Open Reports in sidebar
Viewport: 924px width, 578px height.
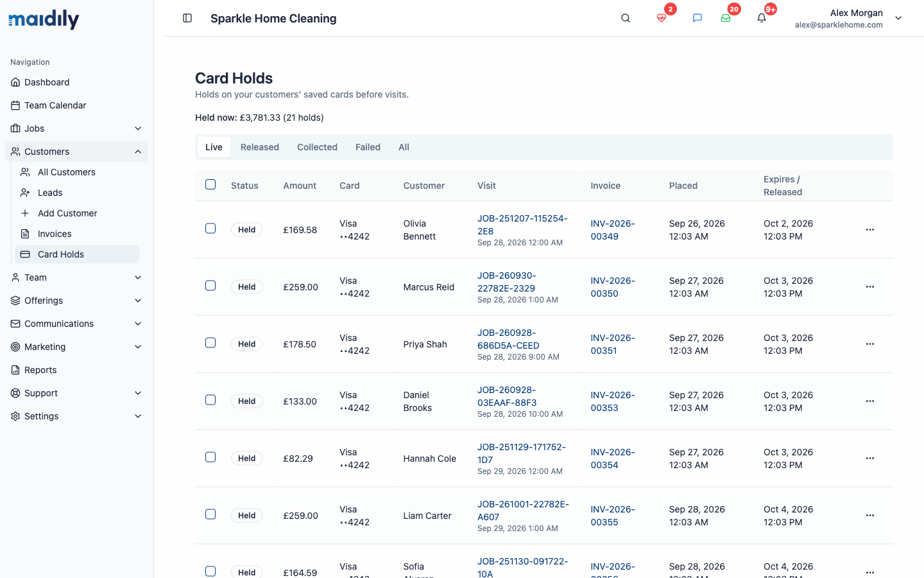click(76, 370)
